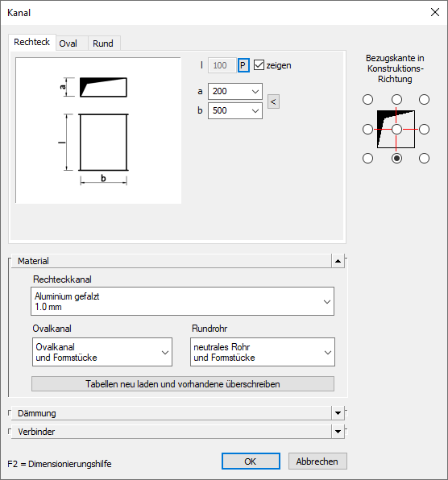Select top-left Bezugskante radio button
This screenshot has height=480, width=448.
coord(367,100)
